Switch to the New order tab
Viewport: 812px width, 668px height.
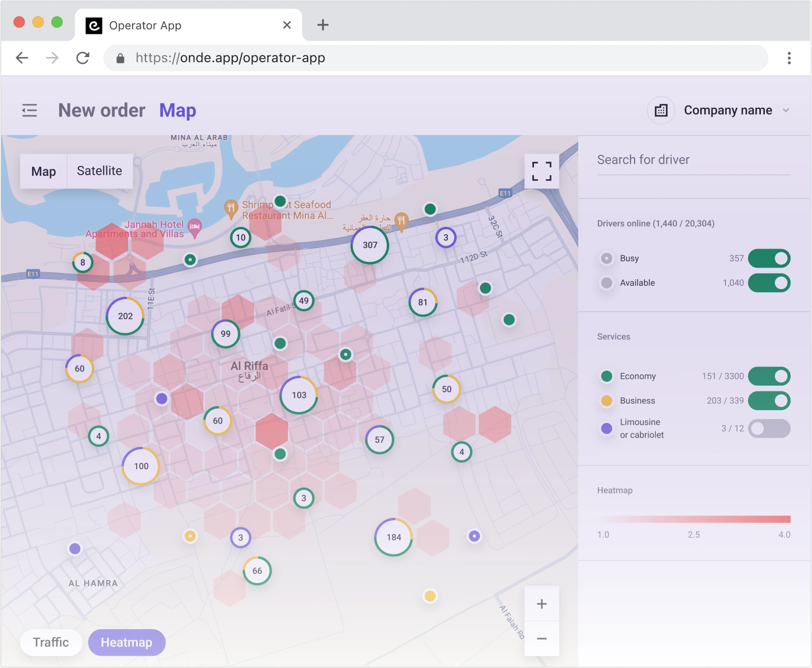[x=102, y=111]
